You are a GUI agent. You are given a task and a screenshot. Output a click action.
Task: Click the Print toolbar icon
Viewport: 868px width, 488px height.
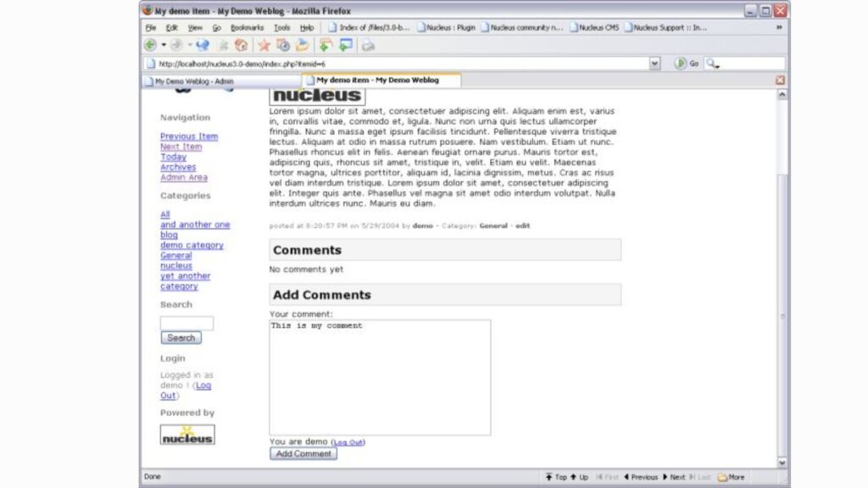pyautogui.click(x=368, y=46)
